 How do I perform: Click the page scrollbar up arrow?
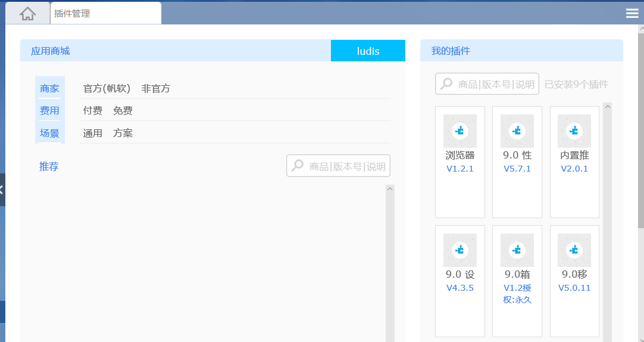tap(641, 29)
